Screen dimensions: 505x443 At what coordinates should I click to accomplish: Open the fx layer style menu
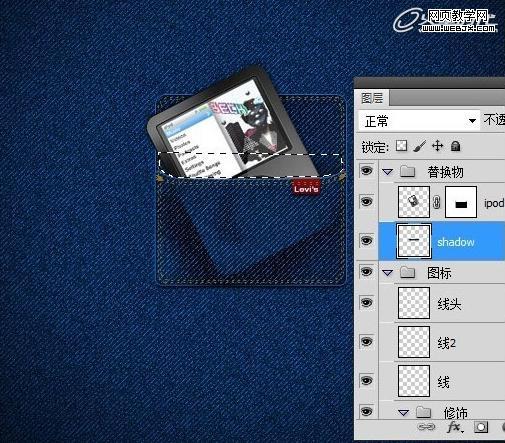pos(454,427)
